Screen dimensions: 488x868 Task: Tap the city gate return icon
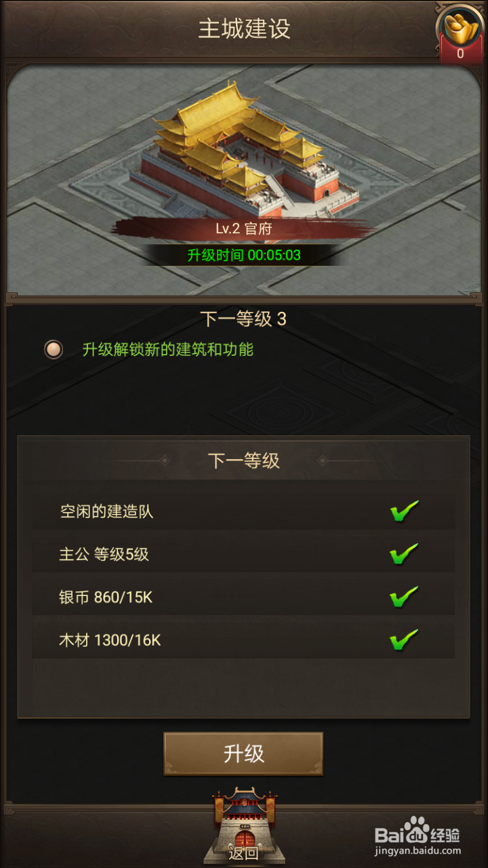pyautogui.click(x=243, y=822)
